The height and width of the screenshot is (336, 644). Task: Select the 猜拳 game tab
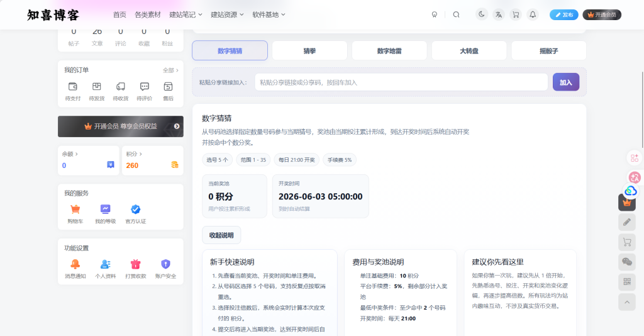coord(309,50)
